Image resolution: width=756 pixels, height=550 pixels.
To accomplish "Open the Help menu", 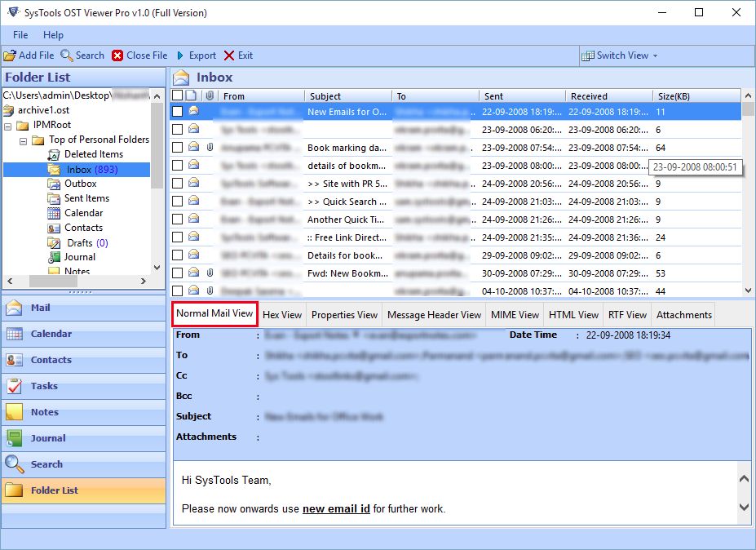I will click(x=53, y=35).
